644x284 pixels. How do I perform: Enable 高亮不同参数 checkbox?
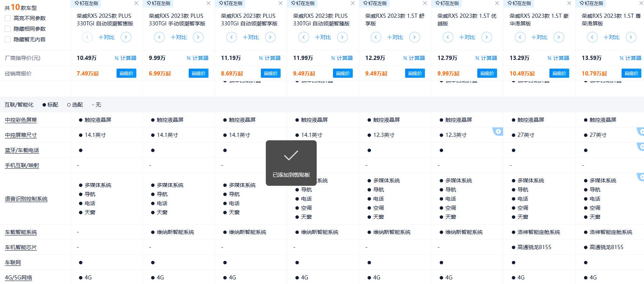pyautogui.click(x=8, y=18)
